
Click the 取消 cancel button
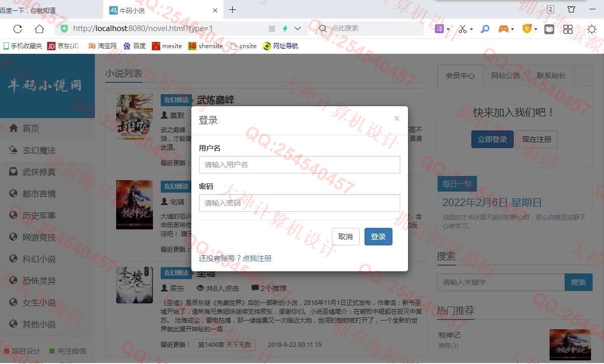tap(345, 237)
